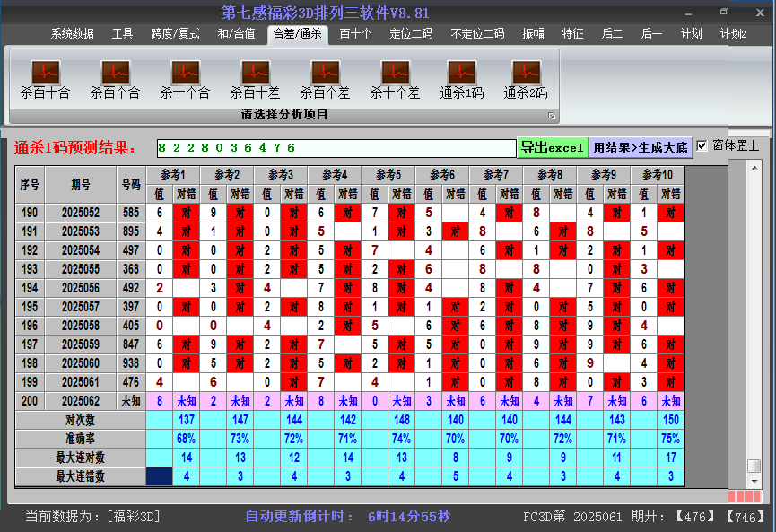
Task: Click the 【476】 draw result in status bar
Action: tap(695, 517)
